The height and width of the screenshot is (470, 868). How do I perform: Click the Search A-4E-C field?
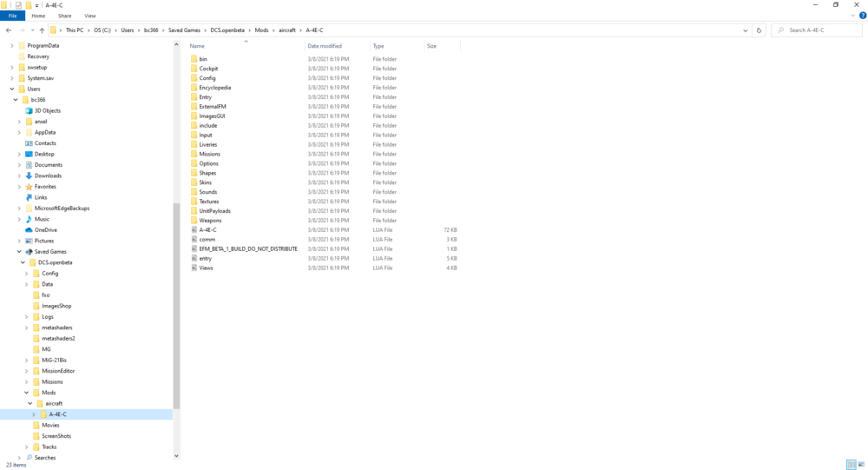pyautogui.click(x=817, y=30)
